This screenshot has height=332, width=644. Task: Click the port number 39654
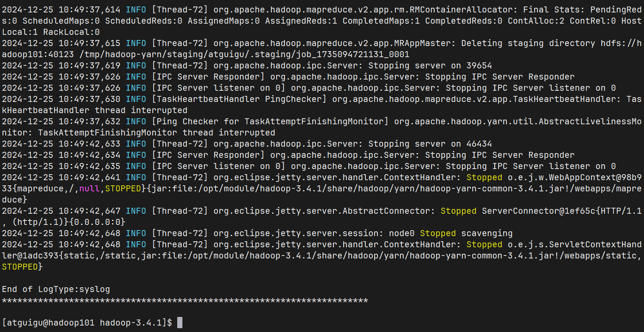tap(479, 65)
